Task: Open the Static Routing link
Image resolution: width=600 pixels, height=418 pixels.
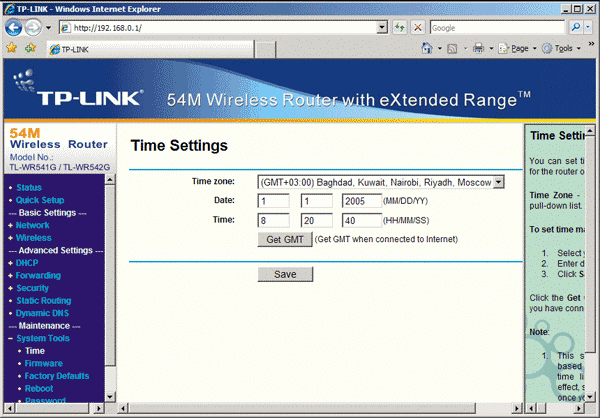Action: tap(44, 301)
